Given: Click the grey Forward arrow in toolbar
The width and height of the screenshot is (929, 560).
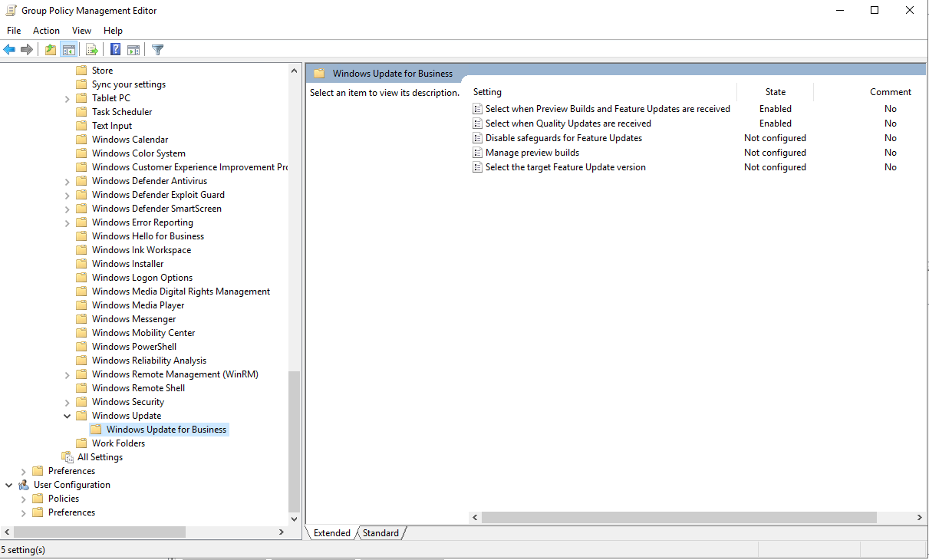Looking at the screenshot, I should [x=27, y=50].
